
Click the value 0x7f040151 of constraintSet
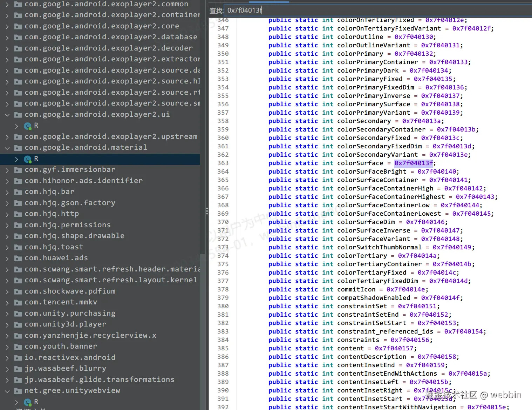pyautogui.click(x=417, y=306)
